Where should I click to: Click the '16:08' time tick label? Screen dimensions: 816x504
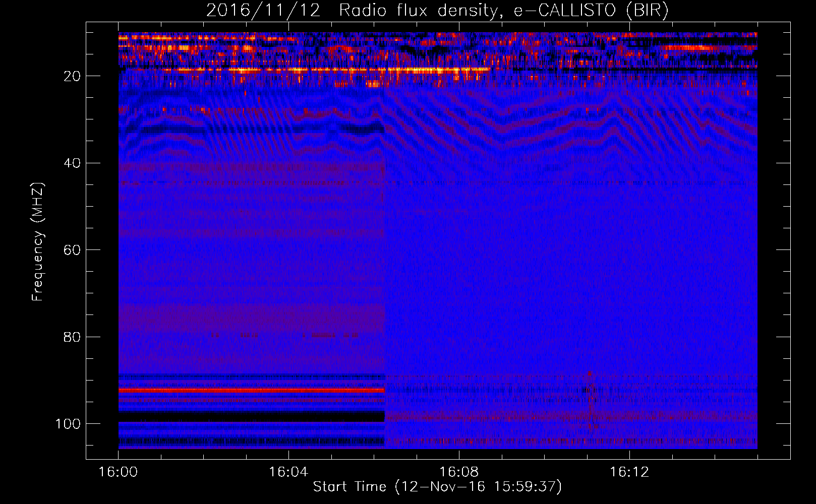point(459,472)
